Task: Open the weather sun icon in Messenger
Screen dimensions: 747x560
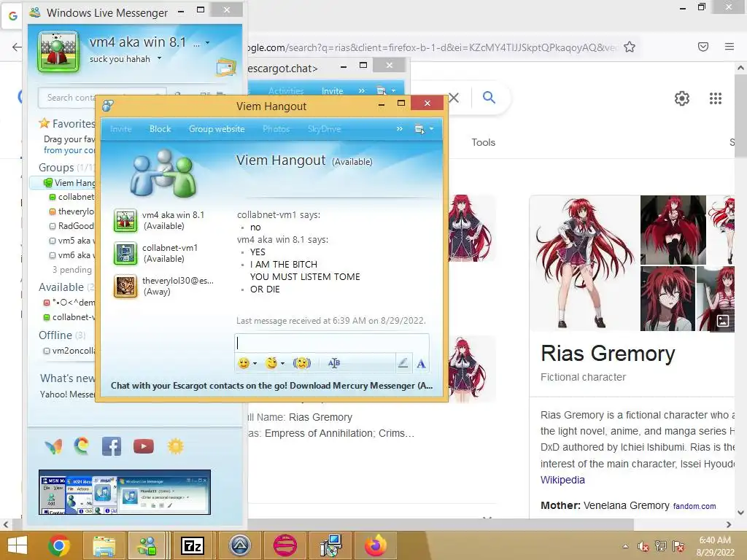Action: pyautogui.click(x=175, y=446)
